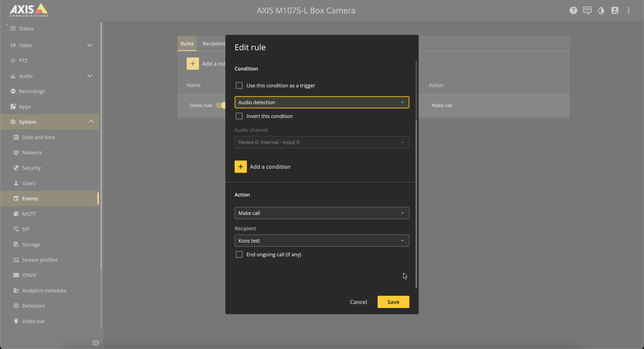644x349 pixels.
Task: Toggle the Demo rule switch
Action: click(220, 105)
